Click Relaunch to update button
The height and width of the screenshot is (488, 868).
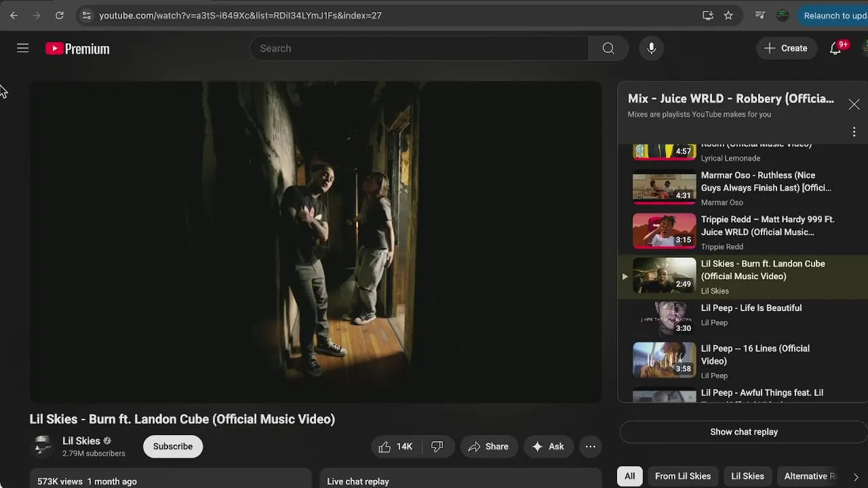(x=833, y=15)
